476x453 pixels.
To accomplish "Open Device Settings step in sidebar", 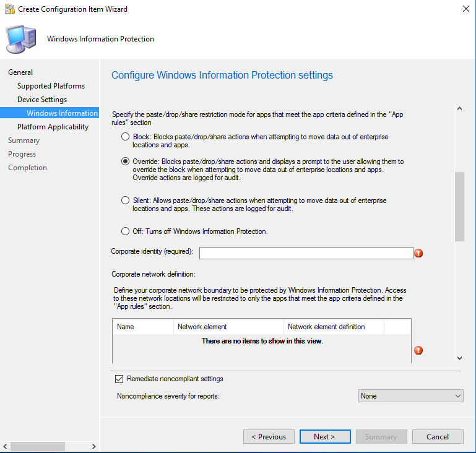I will click(x=42, y=100).
